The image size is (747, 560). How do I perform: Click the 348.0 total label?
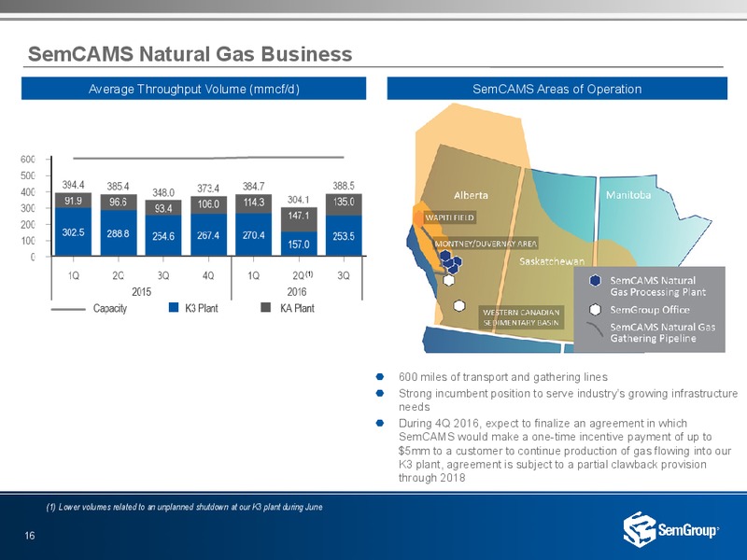163,192
